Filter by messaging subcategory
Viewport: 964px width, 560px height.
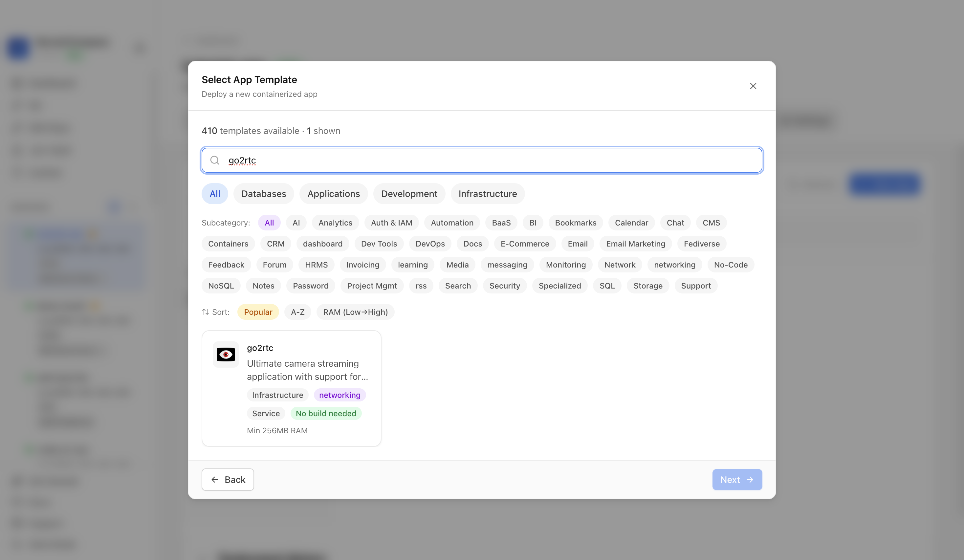pyautogui.click(x=507, y=265)
